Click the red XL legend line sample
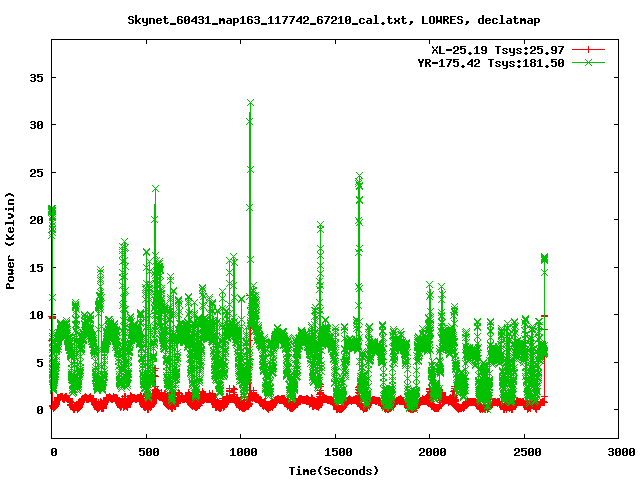This screenshot has height=480, width=640. pos(588,50)
